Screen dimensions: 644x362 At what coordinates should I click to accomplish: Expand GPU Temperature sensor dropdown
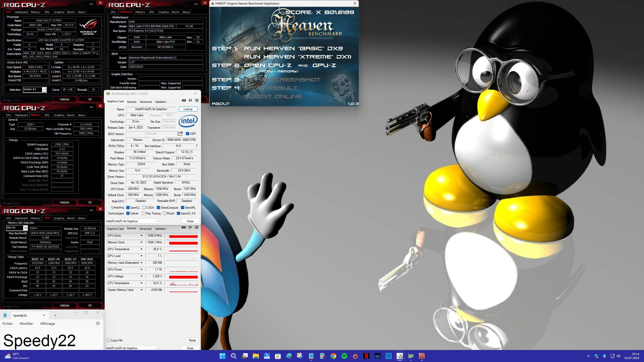click(141, 249)
